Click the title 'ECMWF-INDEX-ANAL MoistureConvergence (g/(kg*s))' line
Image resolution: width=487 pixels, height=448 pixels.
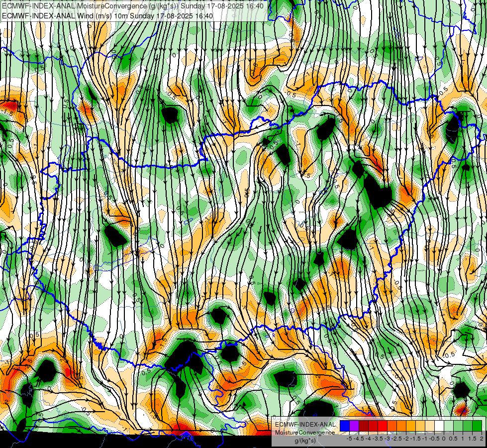coord(133,6)
